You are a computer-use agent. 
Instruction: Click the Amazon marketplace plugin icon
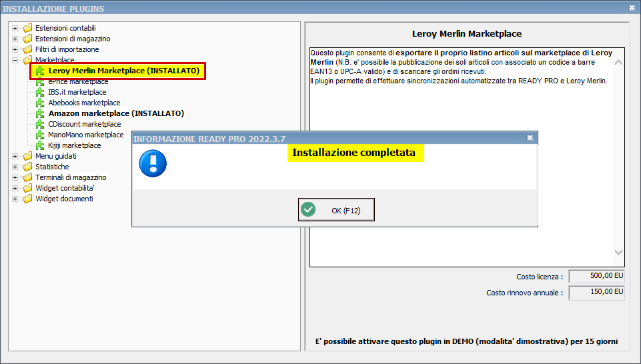coord(40,113)
